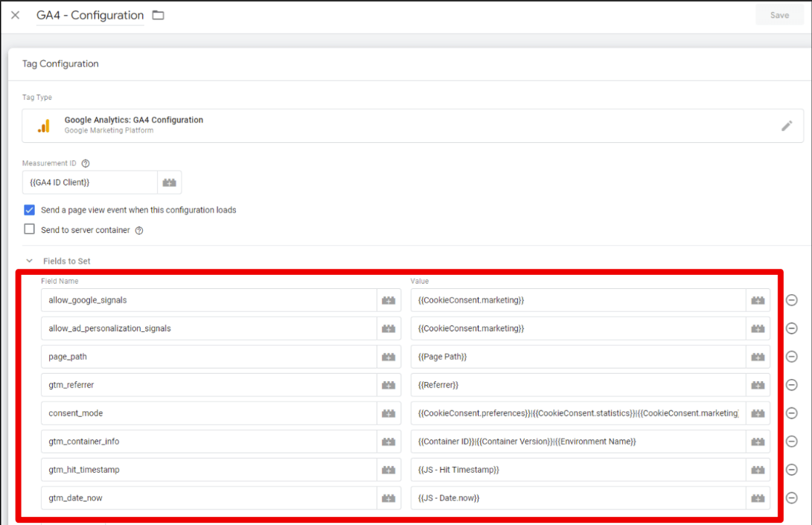The width and height of the screenshot is (812, 525).
Task: Open Send to server container help icon
Action: tap(138, 231)
